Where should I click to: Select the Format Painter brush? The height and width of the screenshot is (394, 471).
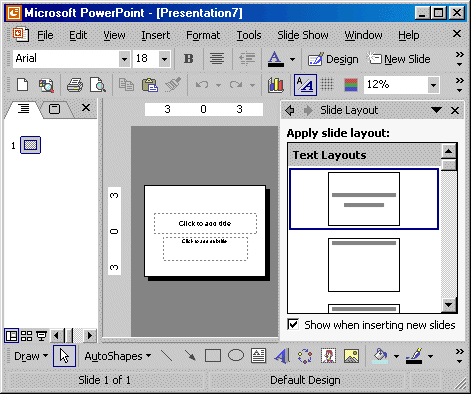coord(173,85)
